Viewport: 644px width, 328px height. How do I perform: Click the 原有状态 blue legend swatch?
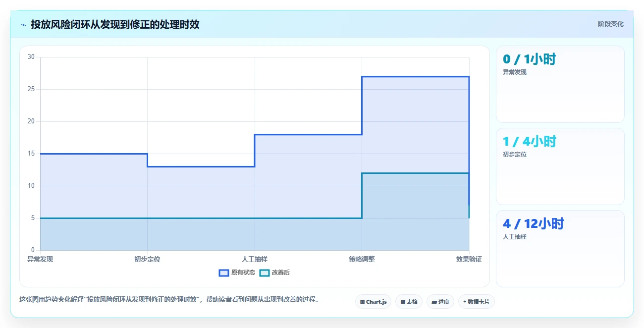[224, 273]
